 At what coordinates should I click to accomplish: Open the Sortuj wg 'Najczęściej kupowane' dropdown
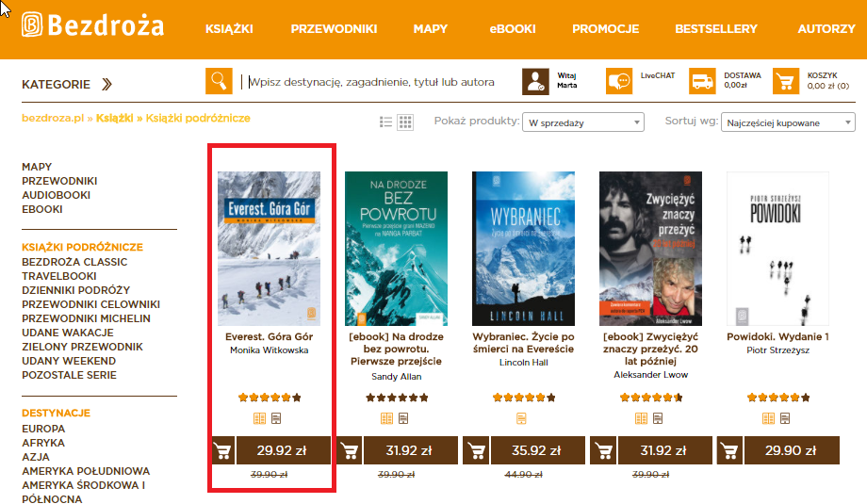[788, 122]
